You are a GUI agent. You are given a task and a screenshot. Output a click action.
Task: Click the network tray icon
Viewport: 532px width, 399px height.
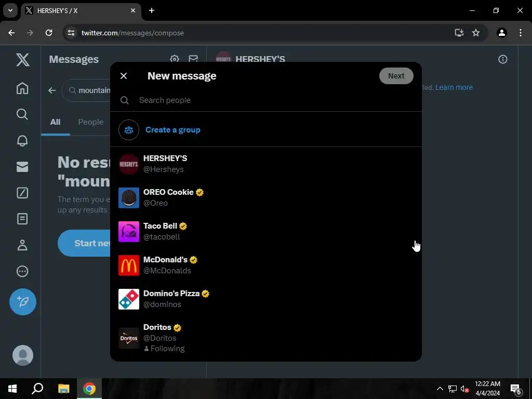pyautogui.click(x=452, y=389)
